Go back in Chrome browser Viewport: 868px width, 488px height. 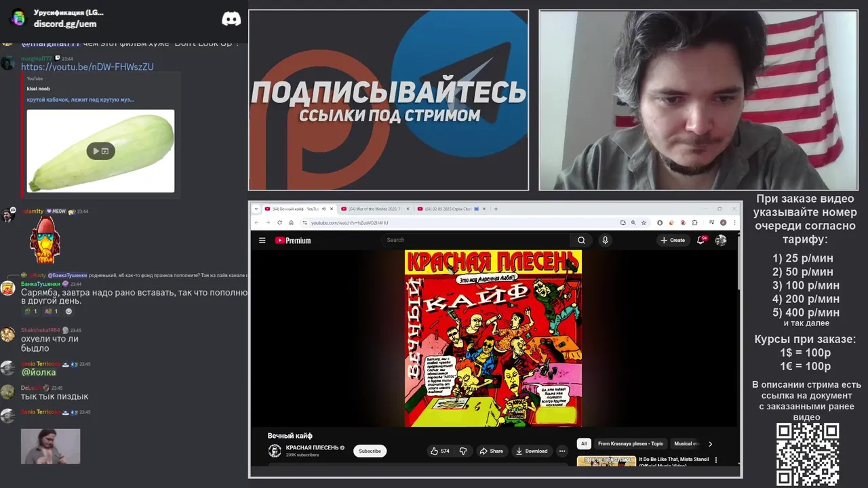pyautogui.click(x=257, y=222)
